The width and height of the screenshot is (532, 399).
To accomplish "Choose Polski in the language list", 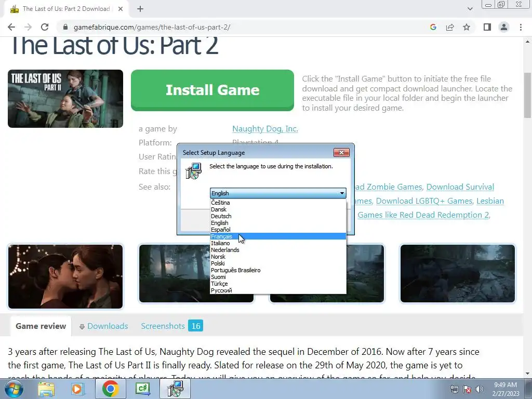I will tap(278, 263).
